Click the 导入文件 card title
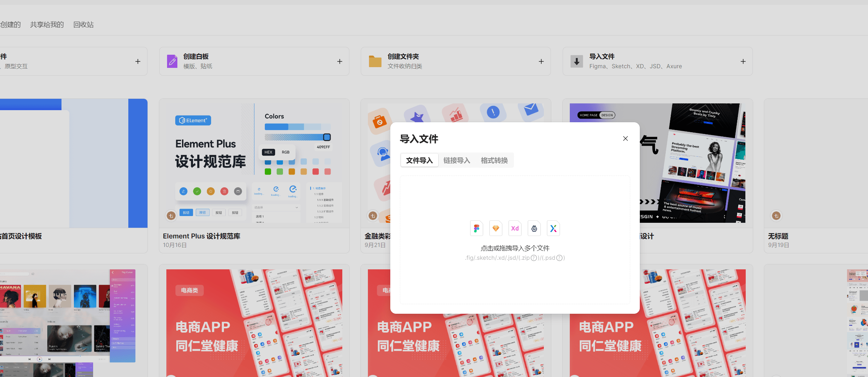This screenshot has height=377, width=868. (602, 56)
